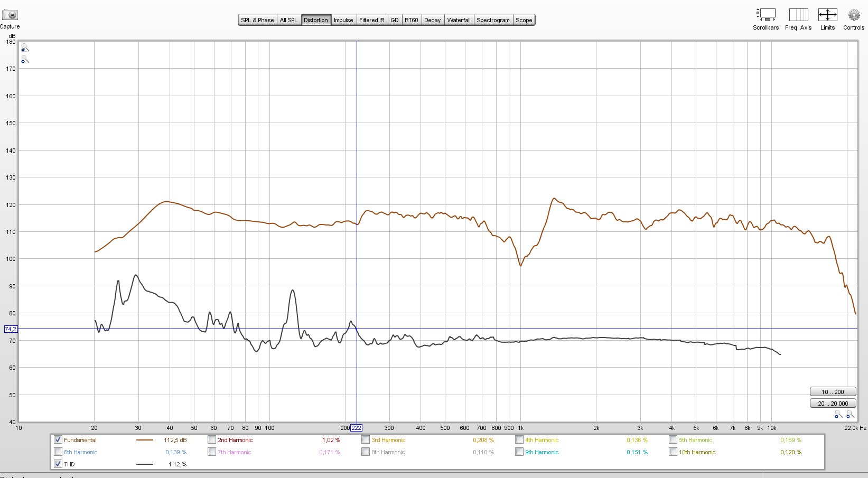Enable the 2nd Harmonic checkbox
868x478 pixels.
click(x=212, y=439)
